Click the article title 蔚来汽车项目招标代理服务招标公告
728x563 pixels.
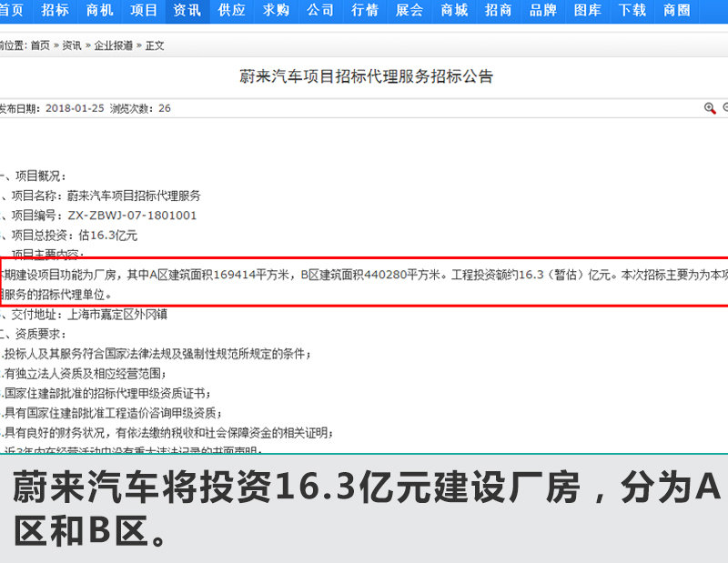(366, 76)
